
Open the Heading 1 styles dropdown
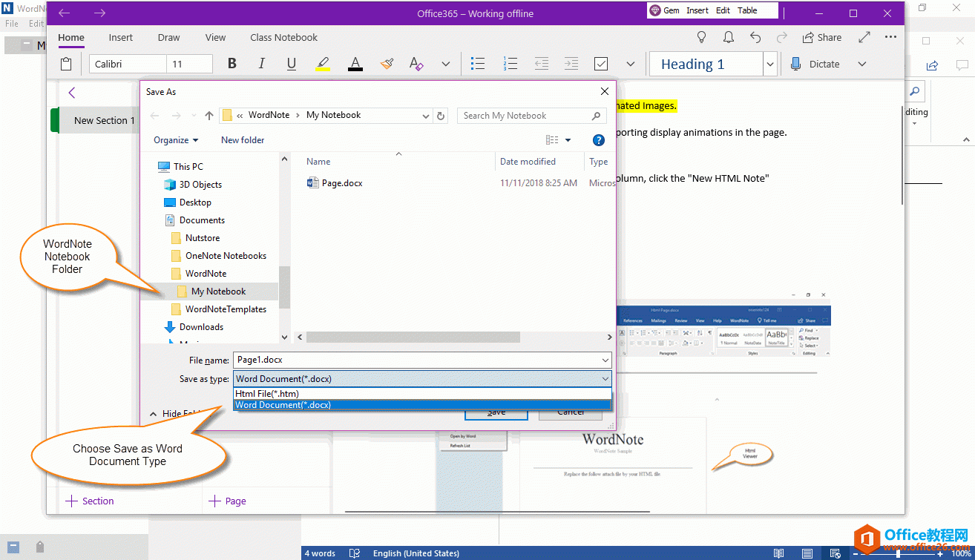coord(770,64)
